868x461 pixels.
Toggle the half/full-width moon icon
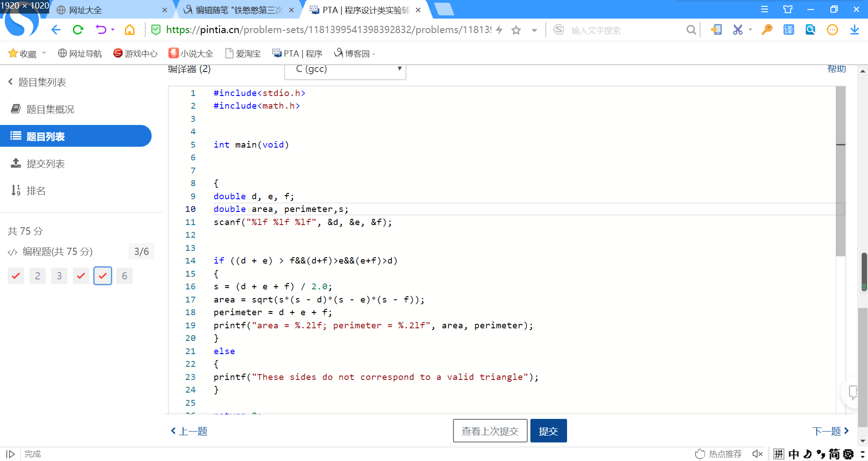(x=808, y=454)
